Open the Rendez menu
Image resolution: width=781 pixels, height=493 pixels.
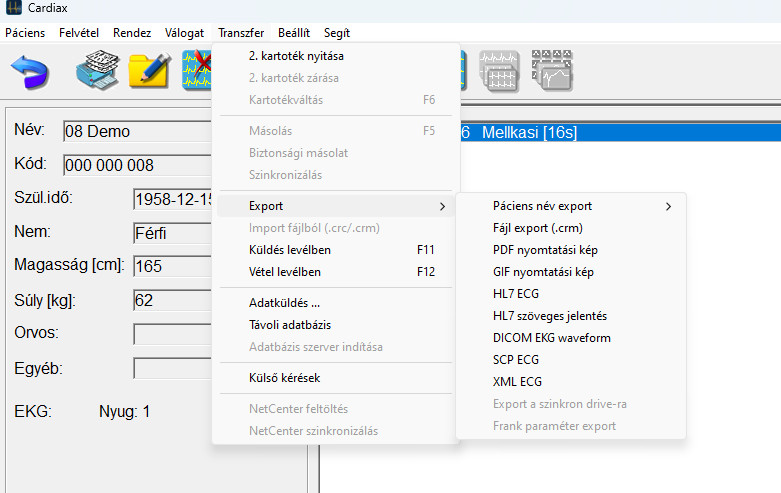tap(132, 33)
